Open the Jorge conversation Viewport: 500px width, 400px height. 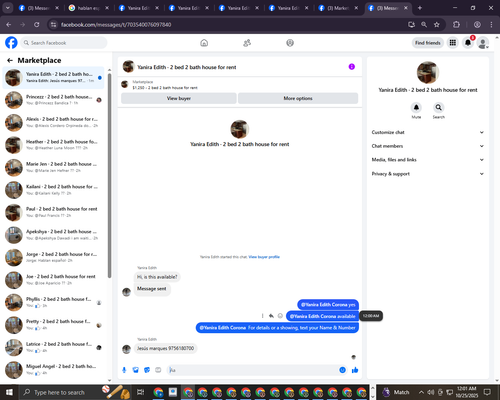(54, 257)
